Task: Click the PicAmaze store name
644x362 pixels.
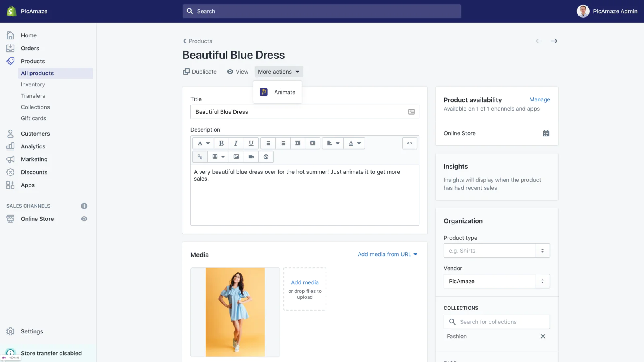Action: (34, 11)
